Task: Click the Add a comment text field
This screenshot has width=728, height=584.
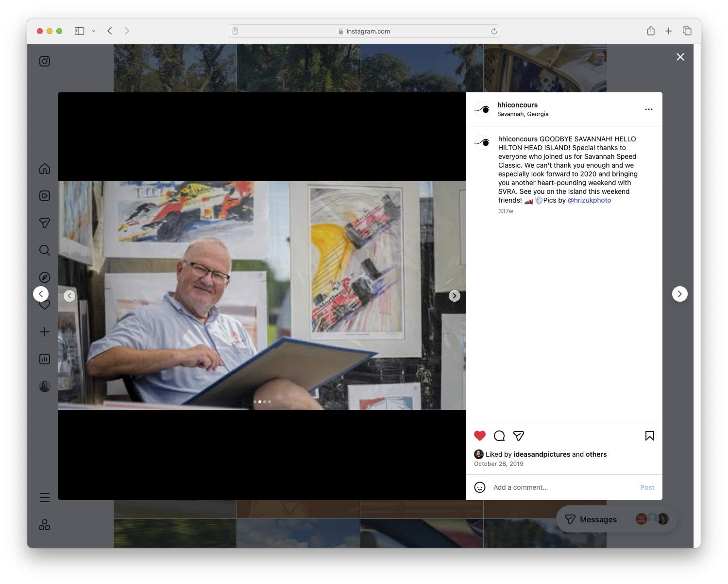Action: pyautogui.click(x=520, y=487)
